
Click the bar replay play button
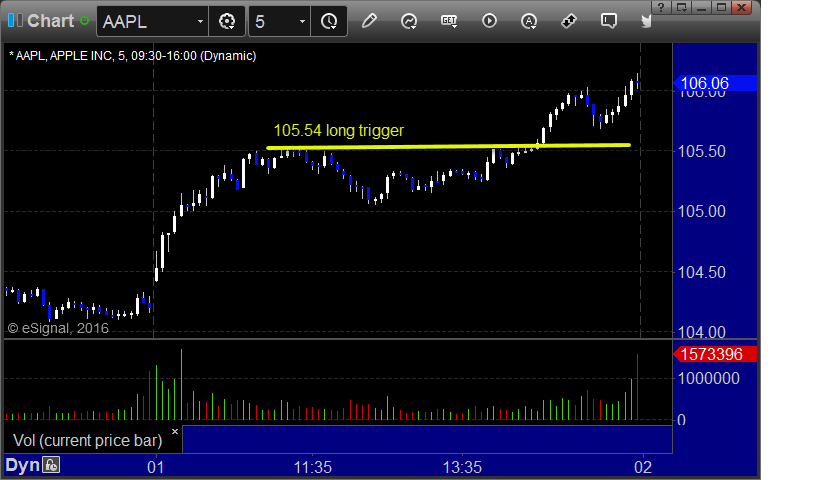(489, 21)
